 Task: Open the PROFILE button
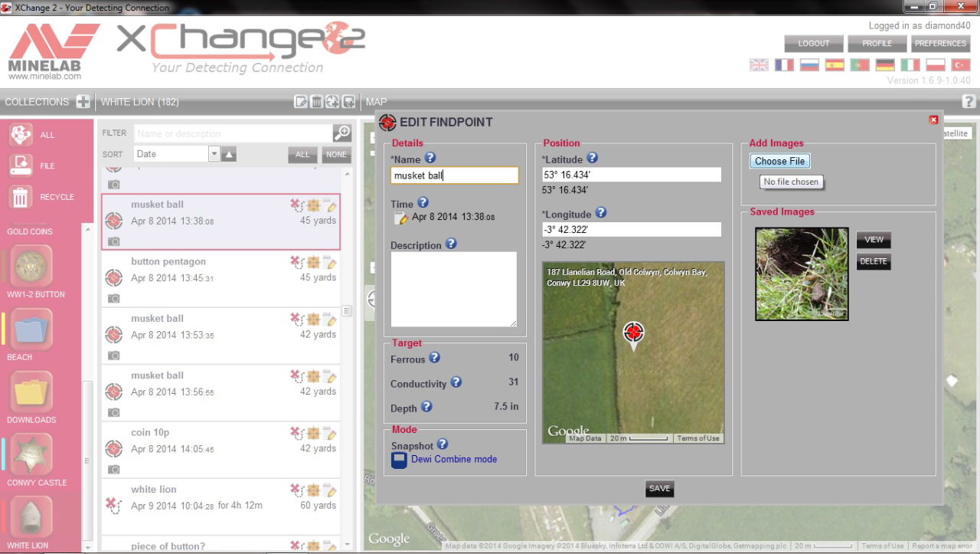point(877,44)
